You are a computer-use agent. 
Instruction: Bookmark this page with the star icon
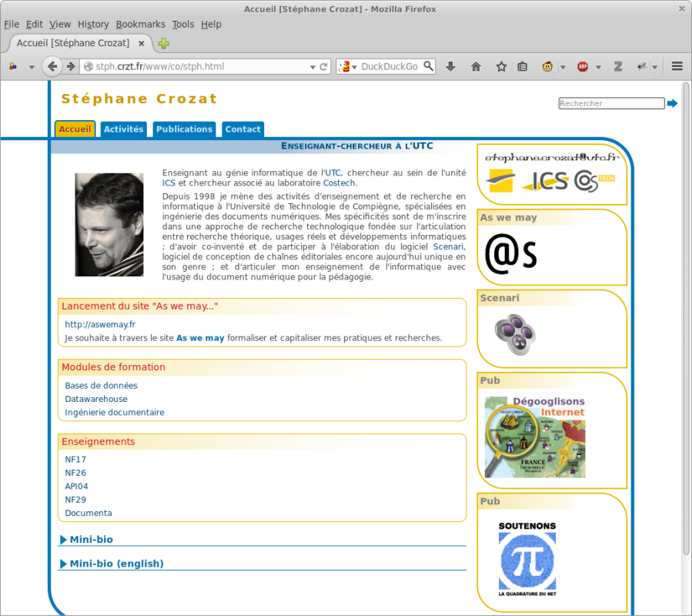pos(501,67)
